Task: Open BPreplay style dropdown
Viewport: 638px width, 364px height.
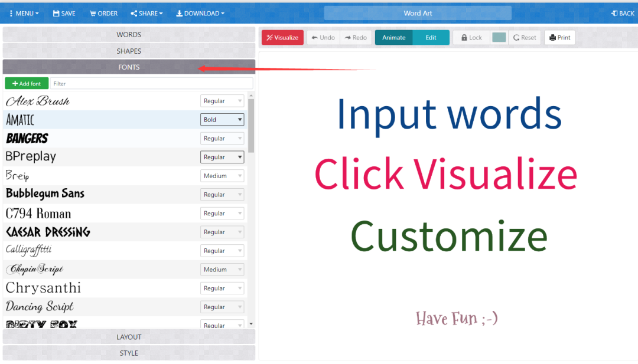Action: pyautogui.click(x=222, y=157)
